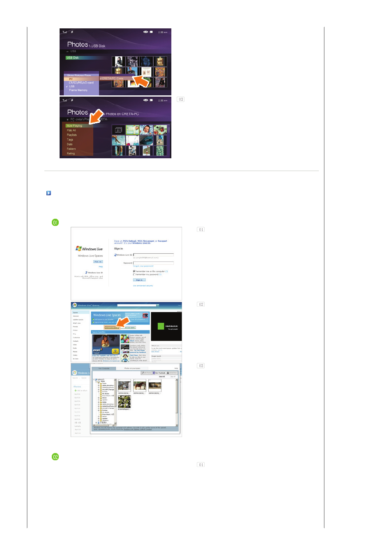Choose Frame Memory as picture source

point(78,90)
